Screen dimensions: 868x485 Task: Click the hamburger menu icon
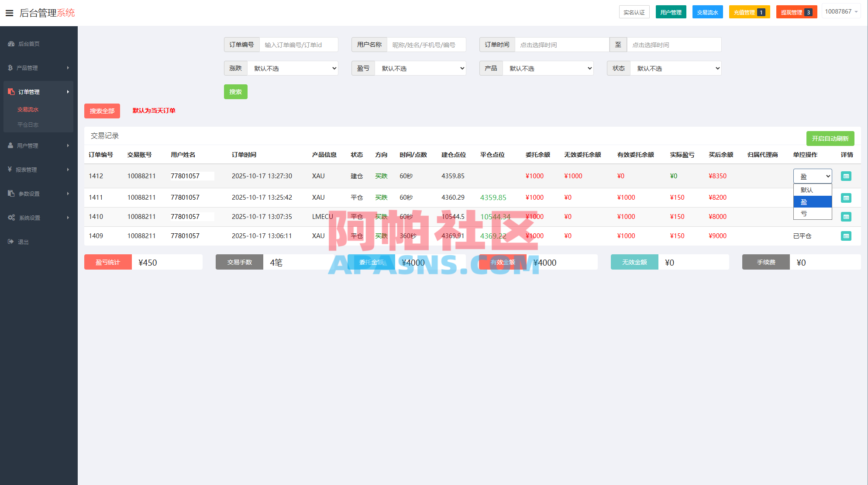point(9,13)
